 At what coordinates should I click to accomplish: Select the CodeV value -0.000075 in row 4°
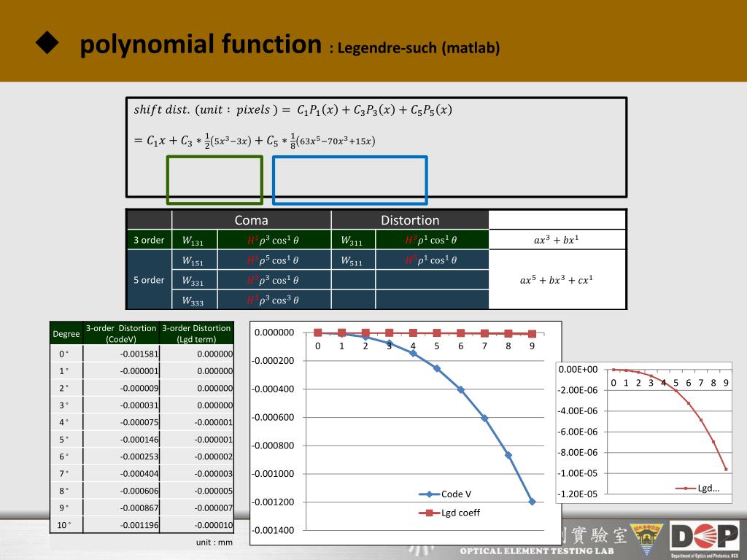click(139, 422)
